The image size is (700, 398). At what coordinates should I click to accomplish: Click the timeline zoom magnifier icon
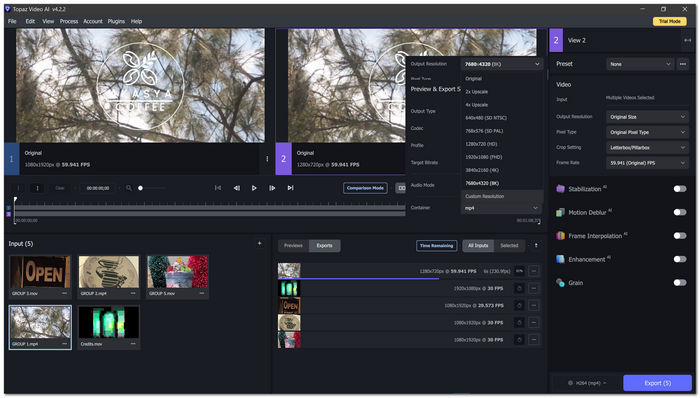(x=129, y=188)
